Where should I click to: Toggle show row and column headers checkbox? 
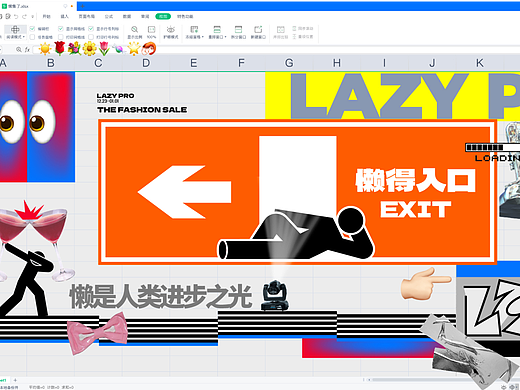(x=91, y=29)
